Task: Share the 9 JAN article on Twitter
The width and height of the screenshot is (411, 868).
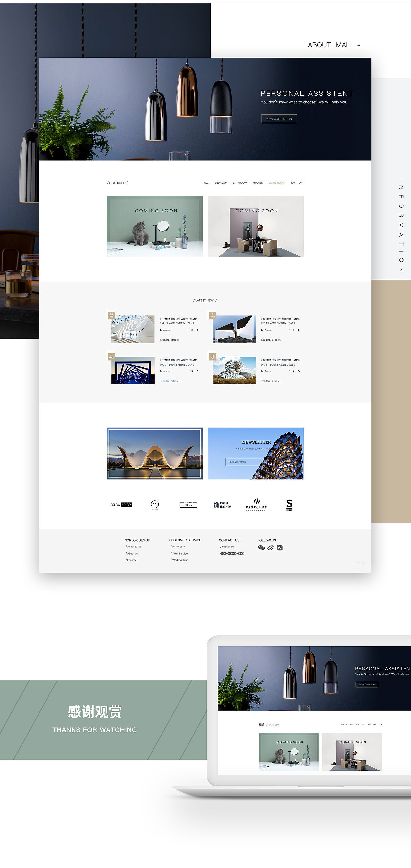Action: pyautogui.click(x=293, y=330)
